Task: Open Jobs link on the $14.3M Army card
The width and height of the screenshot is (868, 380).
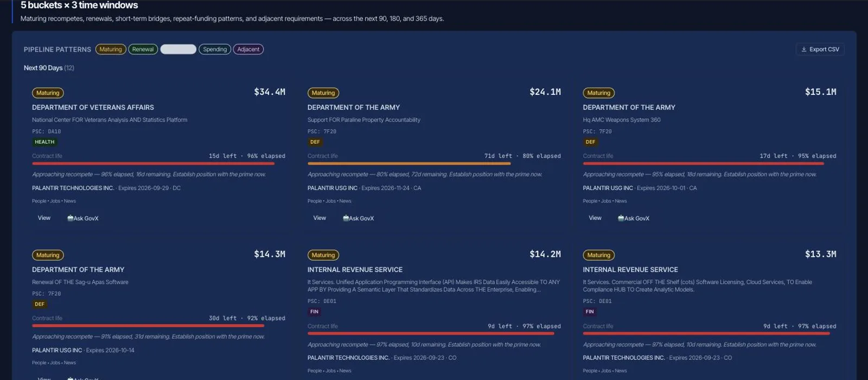Action: 55,363
